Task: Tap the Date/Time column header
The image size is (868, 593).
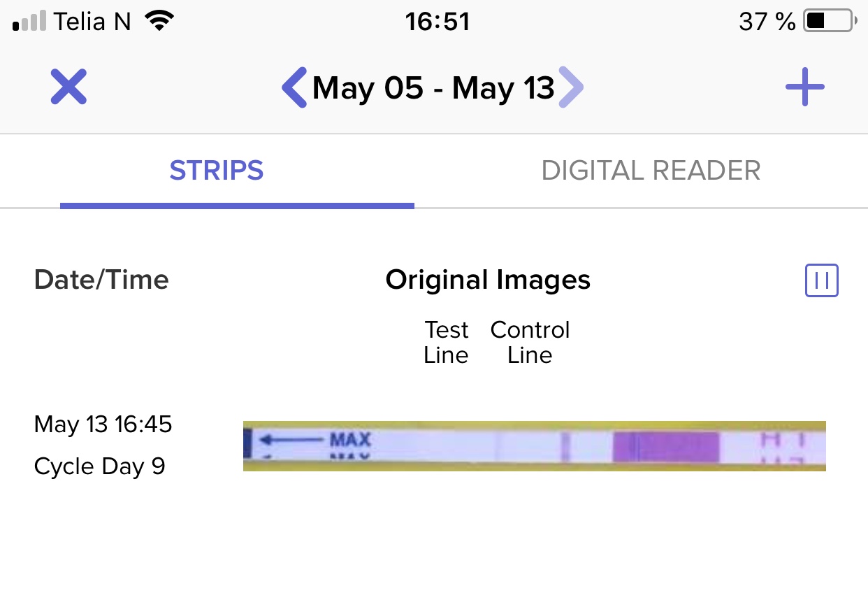Action: pyautogui.click(x=101, y=280)
